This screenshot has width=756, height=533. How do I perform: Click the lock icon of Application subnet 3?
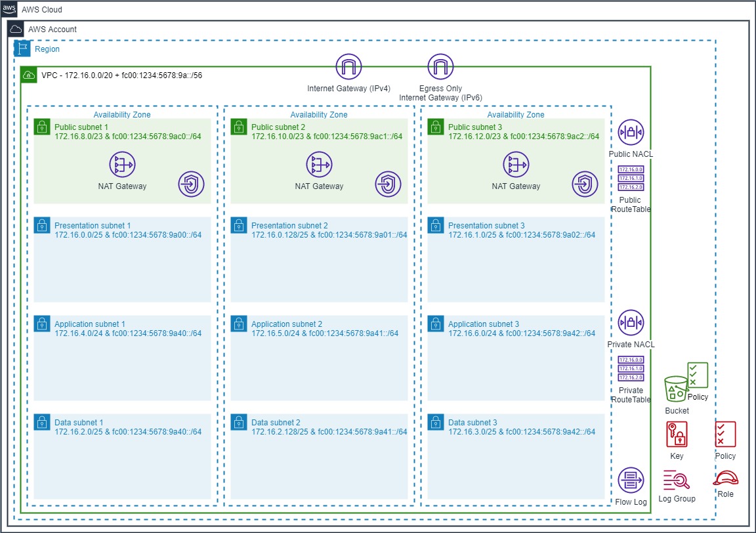(435, 324)
